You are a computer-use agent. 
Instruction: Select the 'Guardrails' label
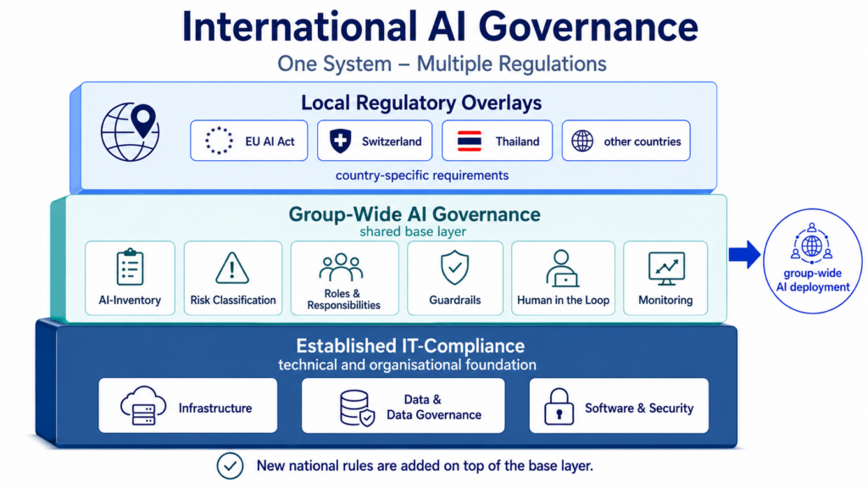pyautogui.click(x=455, y=301)
